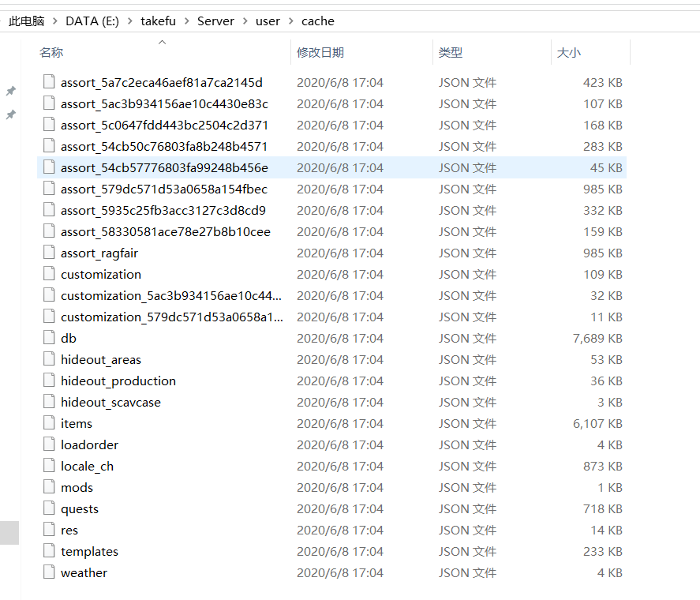The width and height of the screenshot is (700, 600).
Task: Click the JSON 文件 type of weather row
Action: coord(467,572)
